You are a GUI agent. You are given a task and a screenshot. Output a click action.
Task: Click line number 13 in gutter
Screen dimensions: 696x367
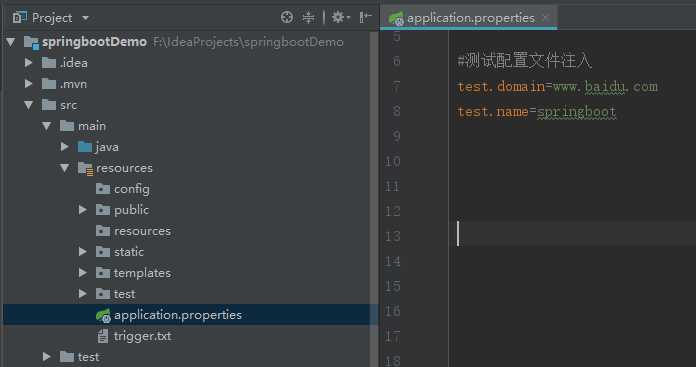point(392,236)
